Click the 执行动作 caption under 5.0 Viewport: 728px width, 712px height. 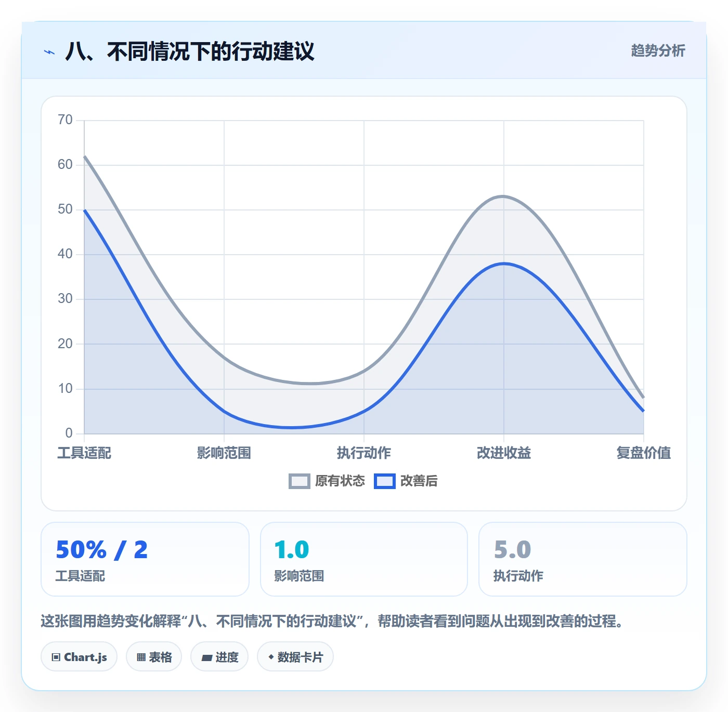(x=518, y=576)
